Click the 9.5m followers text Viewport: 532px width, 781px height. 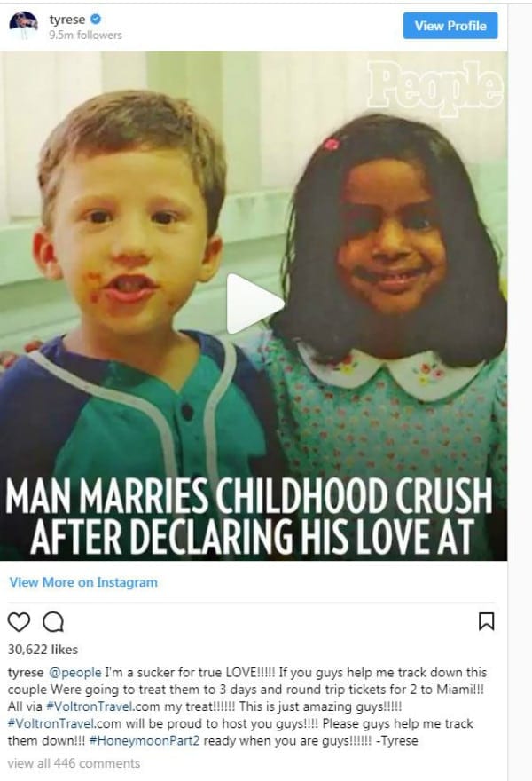85,35
